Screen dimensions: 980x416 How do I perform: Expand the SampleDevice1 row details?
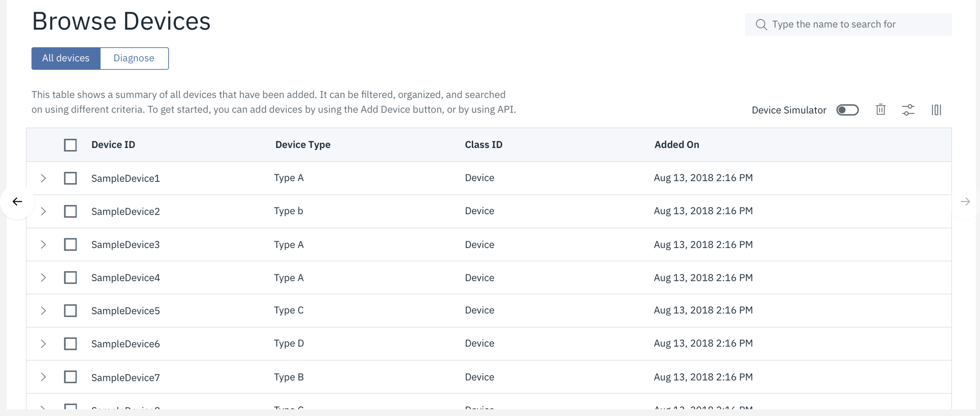click(x=43, y=178)
